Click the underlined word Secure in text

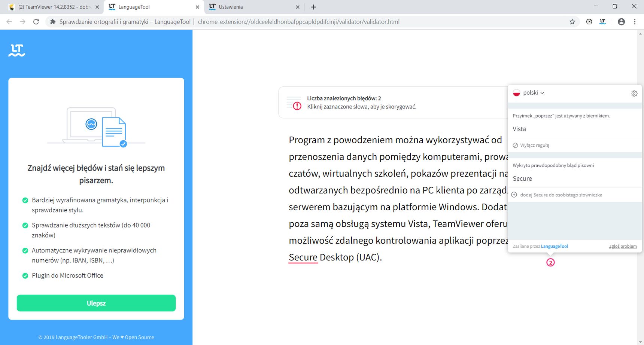point(303,257)
